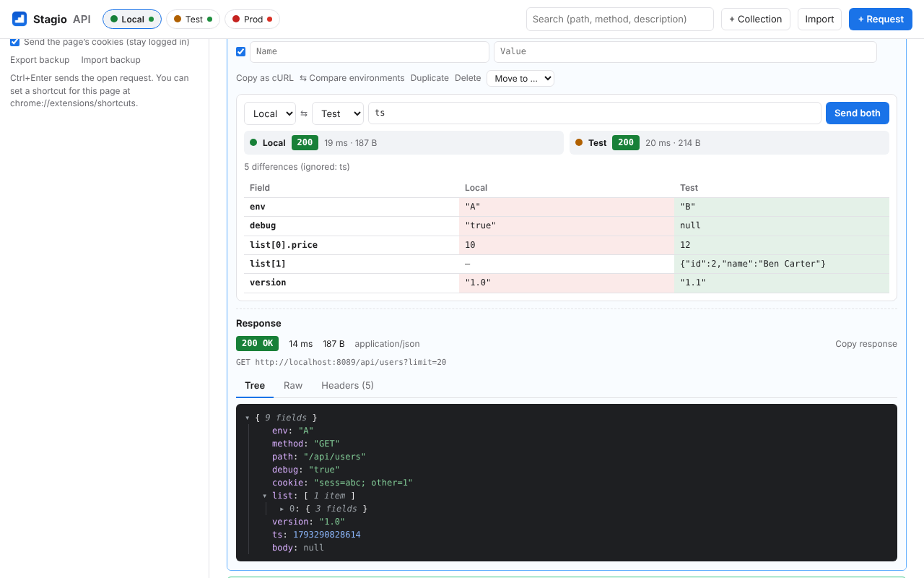Switch to the Raw tab

pos(293,386)
